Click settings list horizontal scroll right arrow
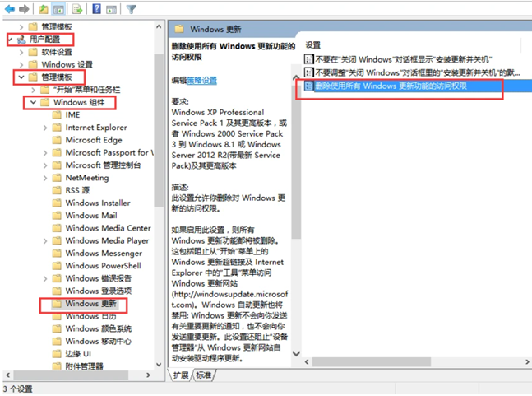 528,362
